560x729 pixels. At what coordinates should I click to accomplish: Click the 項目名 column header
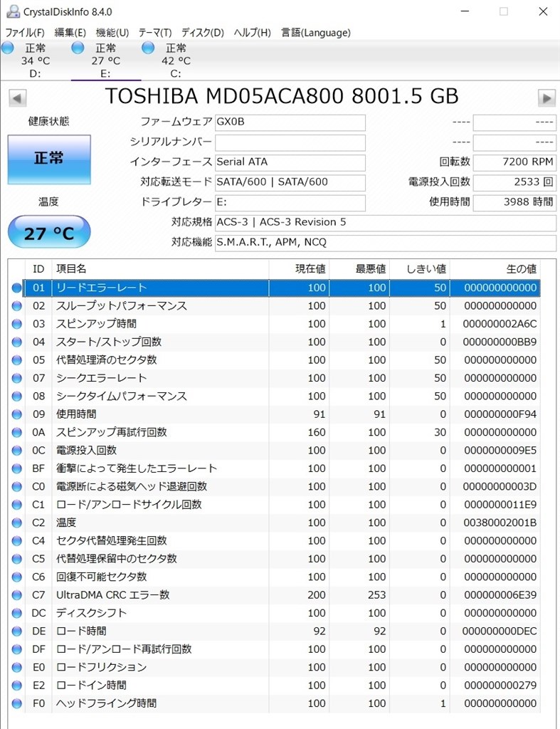[160, 268]
